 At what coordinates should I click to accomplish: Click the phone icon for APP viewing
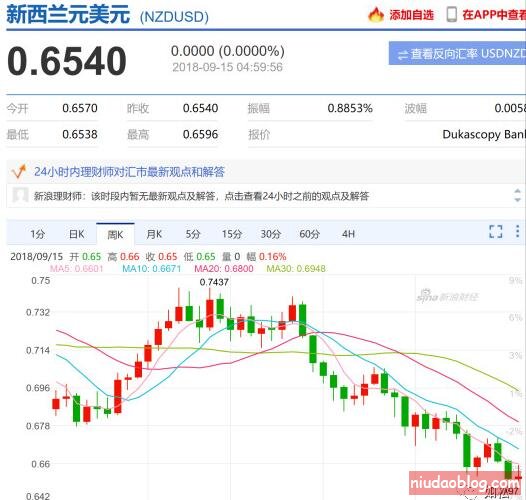tap(452, 14)
